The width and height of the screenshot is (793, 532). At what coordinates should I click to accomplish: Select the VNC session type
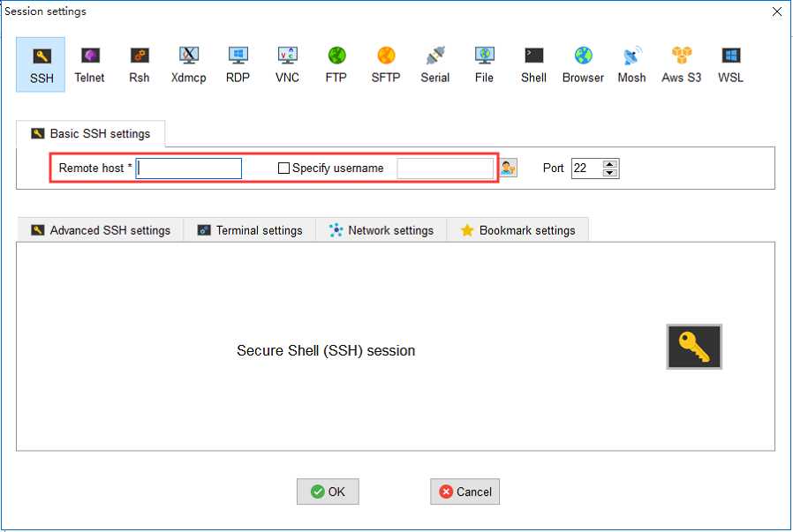pyautogui.click(x=287, y=64)
